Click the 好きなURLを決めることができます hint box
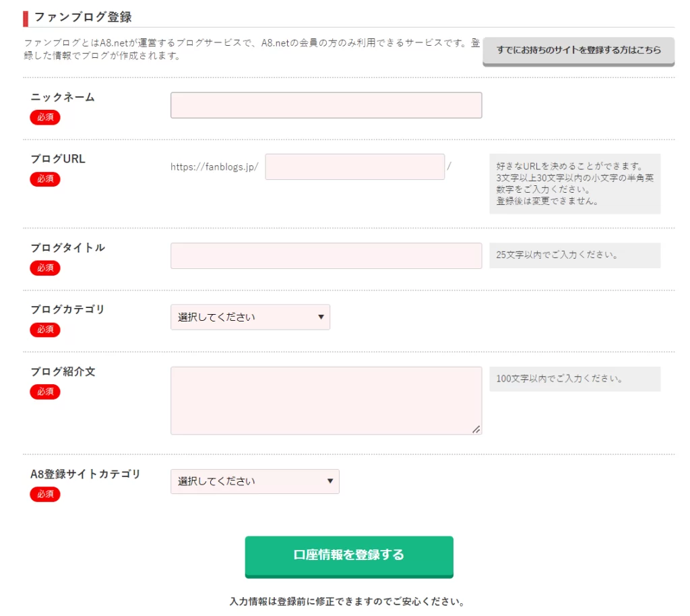690x616 pixels. (575, 183)
